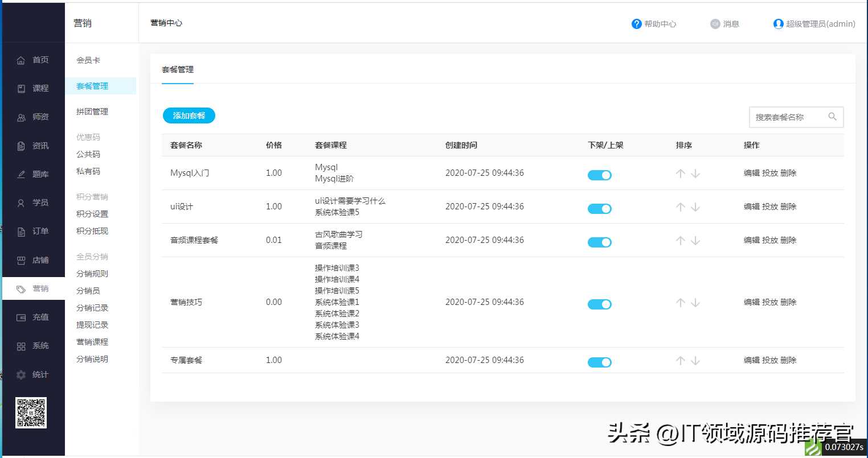Click the magnifier search icon
Screen dimensions: 868x458
(832, 117)
